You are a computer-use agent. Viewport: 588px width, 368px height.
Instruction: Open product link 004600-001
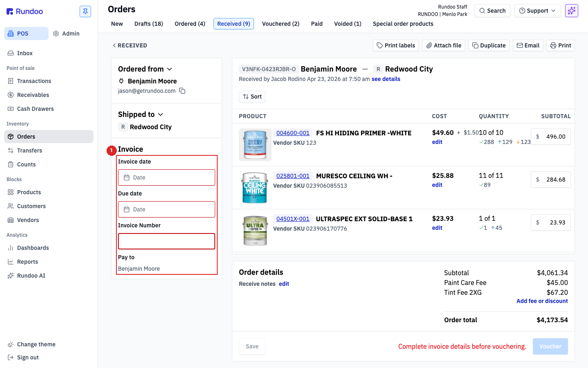[x=293, y=133]
